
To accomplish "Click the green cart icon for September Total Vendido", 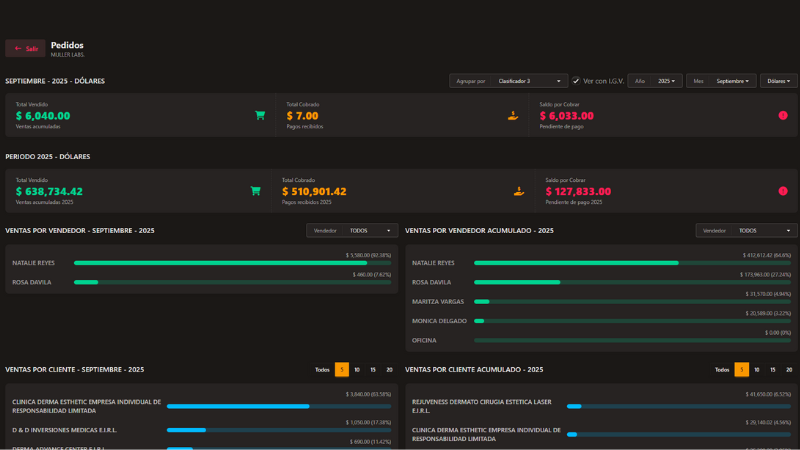I will click(x=260, y=115).
